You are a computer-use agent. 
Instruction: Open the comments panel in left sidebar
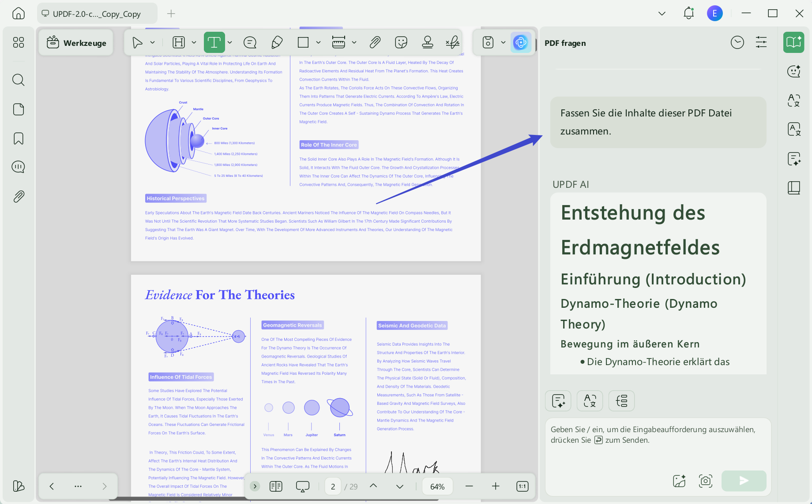point(19,167)
